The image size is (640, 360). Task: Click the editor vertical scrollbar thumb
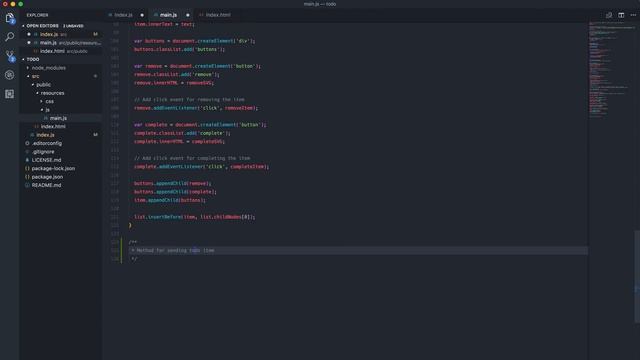(637, 276)
